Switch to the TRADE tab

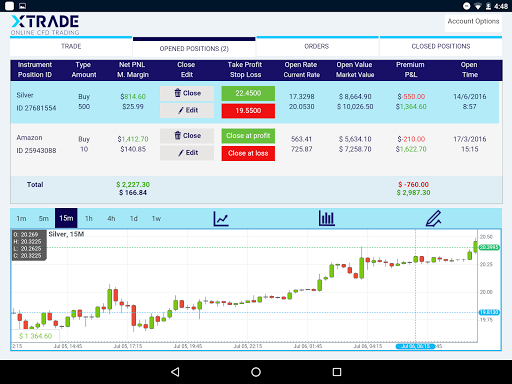point(71,46)
